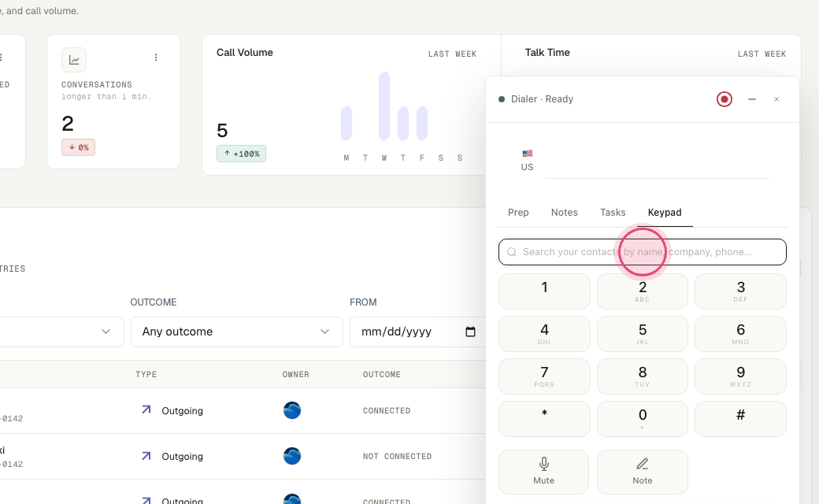819x504 pixels.
Task: Click the Talk Time LAST WEEK label
Action: [762, 54]
